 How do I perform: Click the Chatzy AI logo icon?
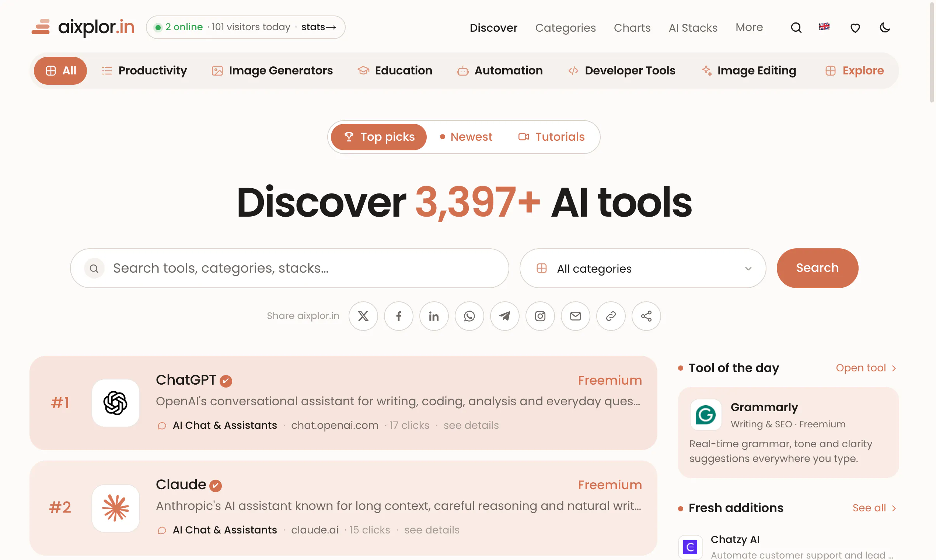[x=690, y=547]
